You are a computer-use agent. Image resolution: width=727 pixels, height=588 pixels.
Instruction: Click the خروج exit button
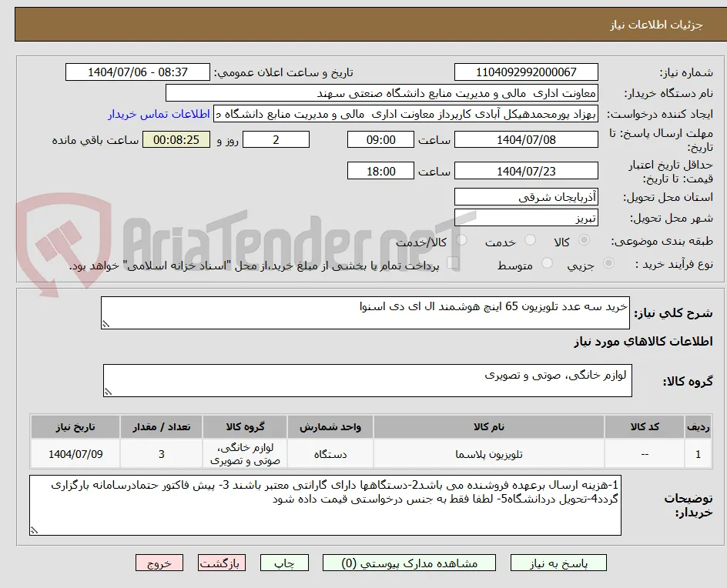click(x=159, y=563)
